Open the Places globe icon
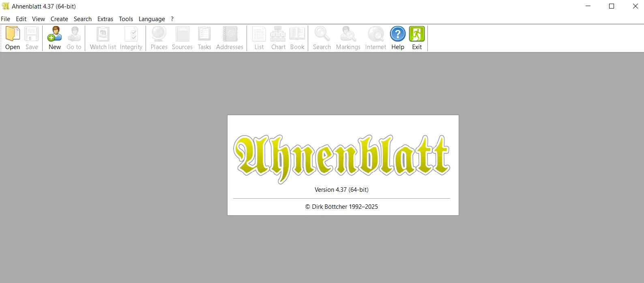This screenshot has height=283, width=644. point(159,38)
